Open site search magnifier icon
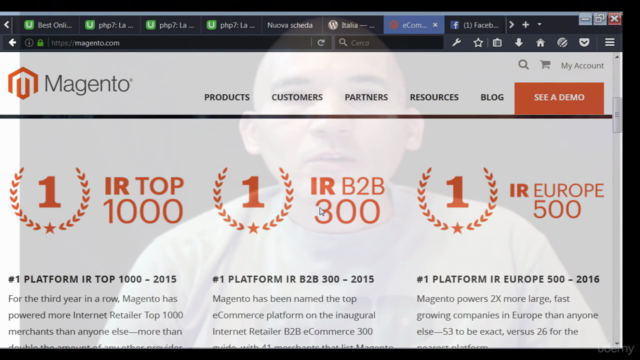Viewport: 640px width, 360px height. point(523,64)
